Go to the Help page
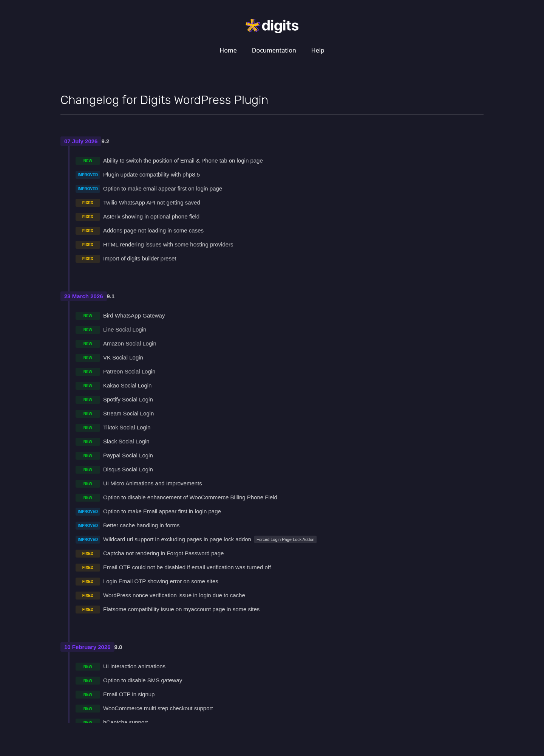 point(318,50)
